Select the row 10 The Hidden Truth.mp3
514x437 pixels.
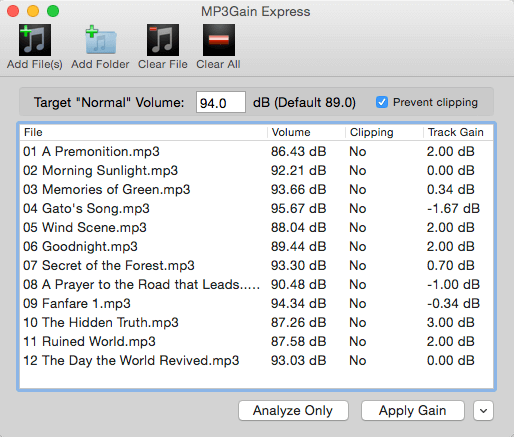coord(256,323)
